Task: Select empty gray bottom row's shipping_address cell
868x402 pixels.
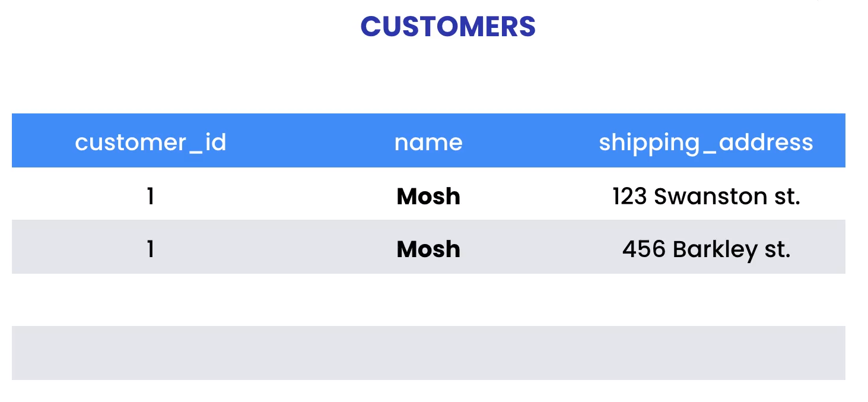Action: [706, 353]
